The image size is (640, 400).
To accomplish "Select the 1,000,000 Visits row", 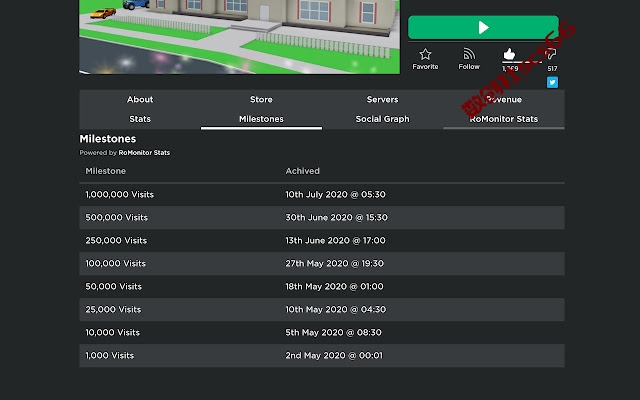I will coord(322,195).
